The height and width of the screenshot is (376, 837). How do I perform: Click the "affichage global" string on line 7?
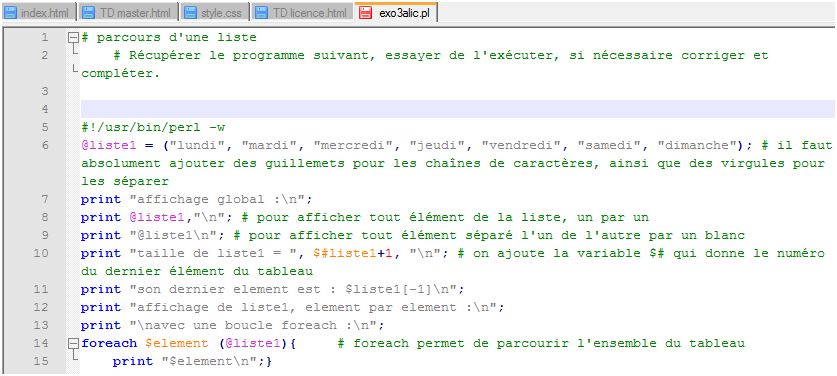click(220, 199)
